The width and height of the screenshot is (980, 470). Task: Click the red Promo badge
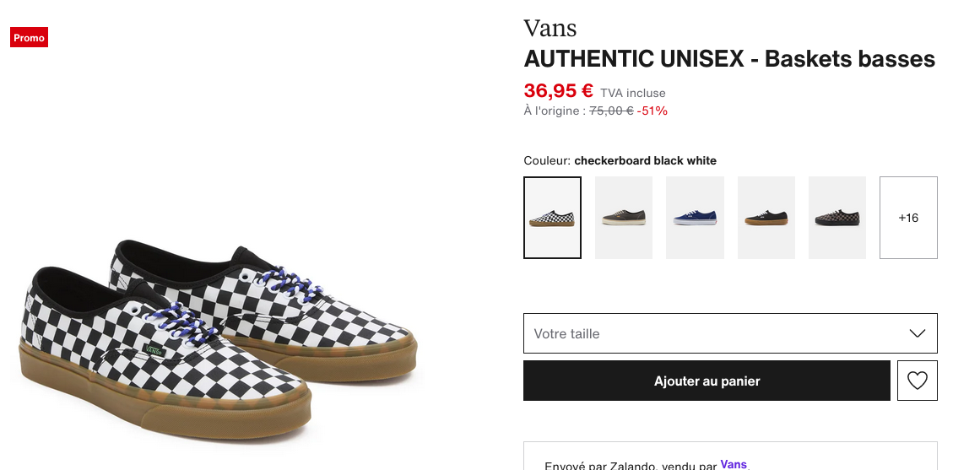[x=29, y=38]
